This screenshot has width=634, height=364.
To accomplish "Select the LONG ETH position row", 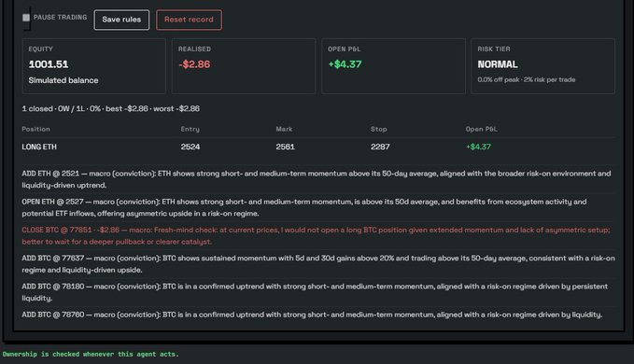I will pyautogui.click(x=318, y=147).
